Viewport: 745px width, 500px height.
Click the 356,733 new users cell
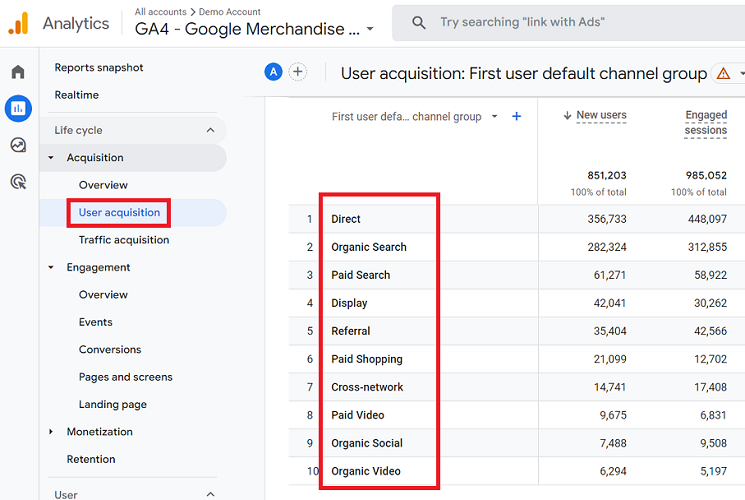607,219
